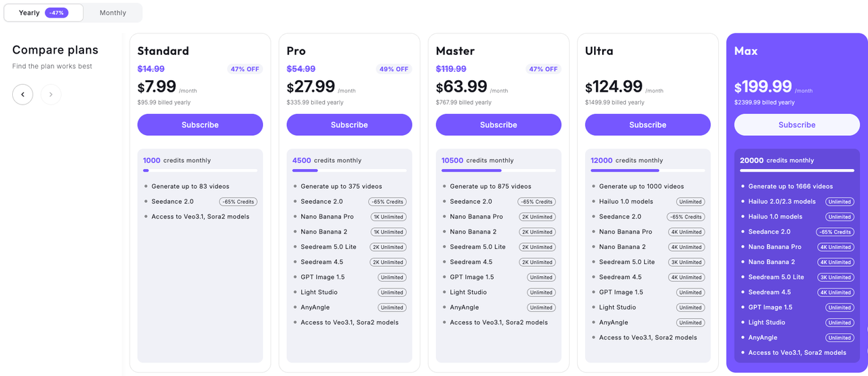This screenshot has width=868, height=376.
Task: Click the 49% OFF badge on Pro
Action: (x=394, y=69)
